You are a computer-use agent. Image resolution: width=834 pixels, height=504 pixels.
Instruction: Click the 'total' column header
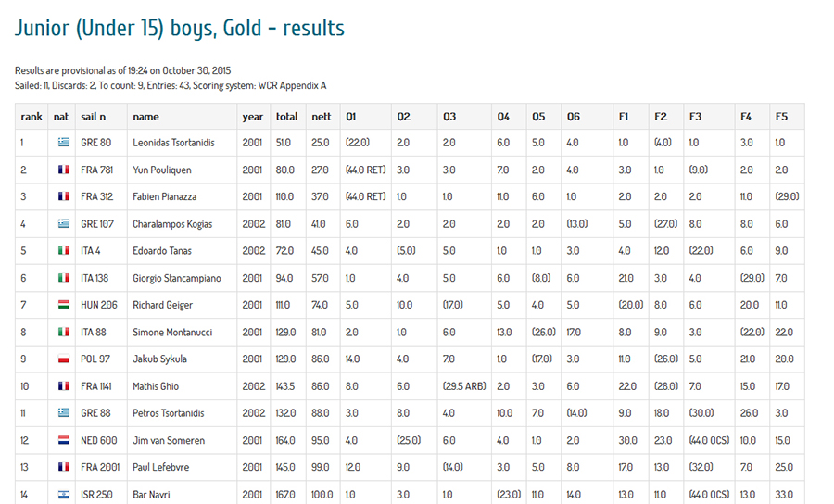click(286, 117)
